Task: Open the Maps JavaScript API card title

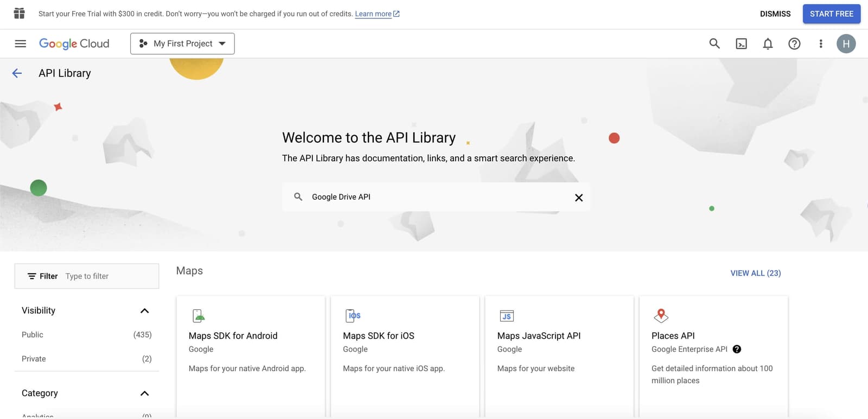Action: pyautogui.click(x=539, y=336)
